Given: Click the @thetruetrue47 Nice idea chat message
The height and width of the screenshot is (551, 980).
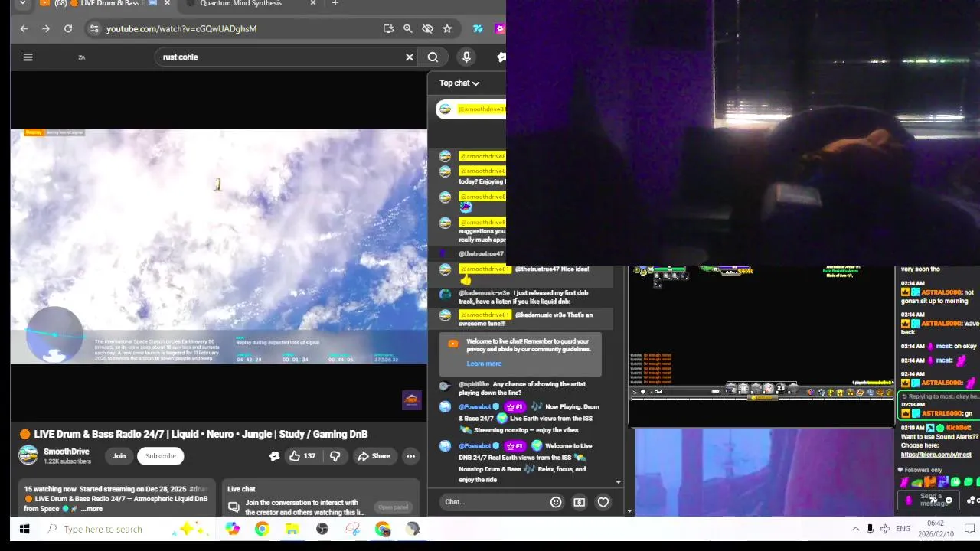Looking at the screenshot, I should pyautogui.click(x=524, y=274).
